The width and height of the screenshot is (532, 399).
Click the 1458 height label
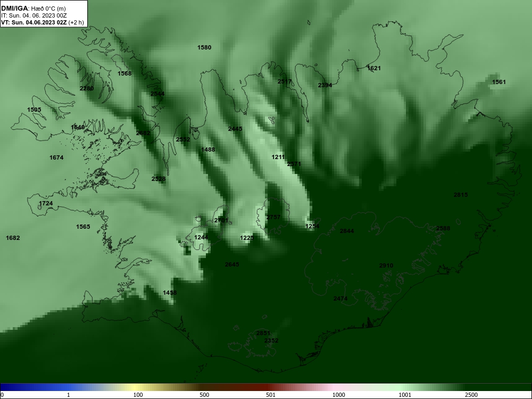[170, 293]
